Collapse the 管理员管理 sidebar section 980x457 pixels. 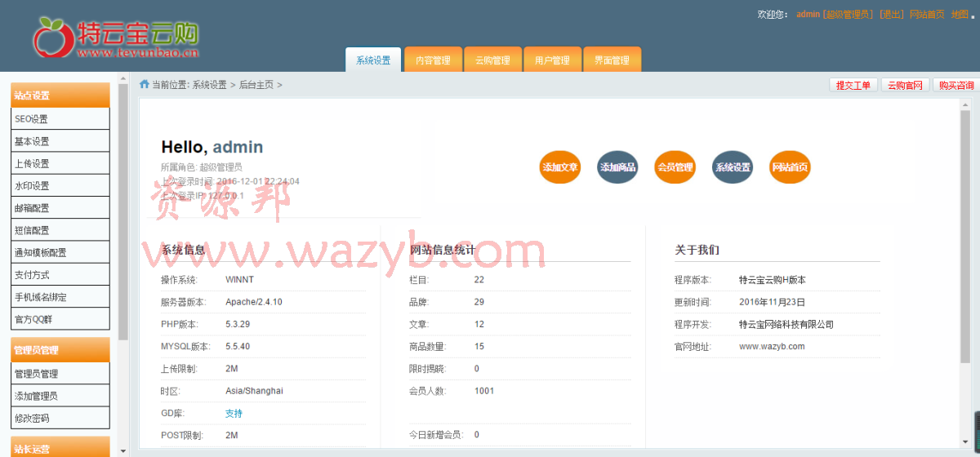tap(60, 350)
